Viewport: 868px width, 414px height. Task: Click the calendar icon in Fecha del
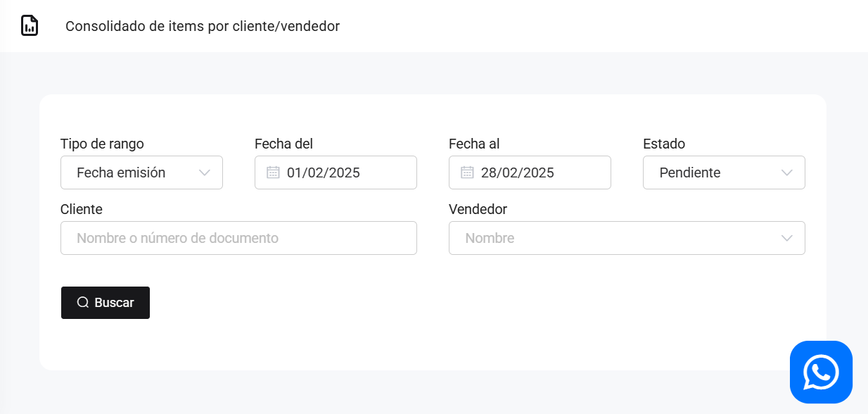click(273, 172)
